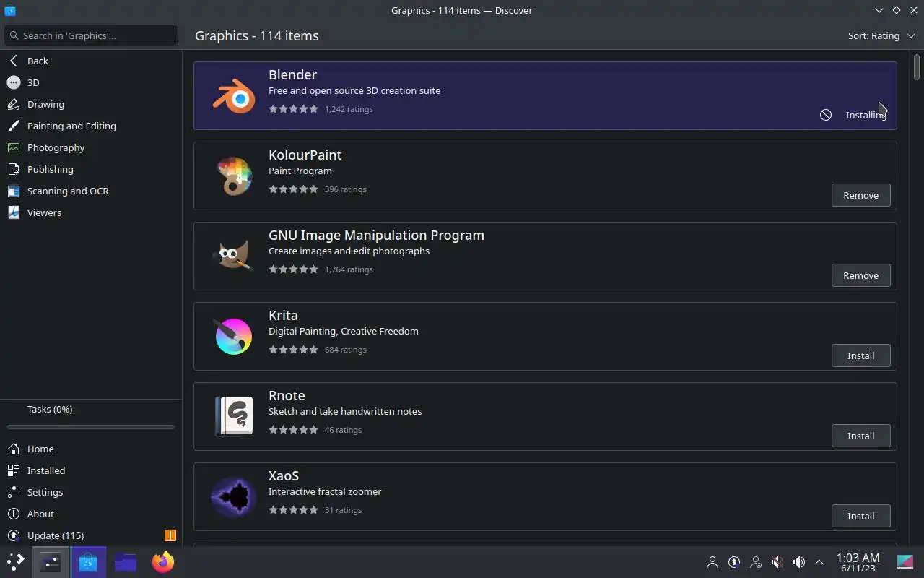The height and width of the screenshot is (578, 924).
Task: Open the XaoS app title
Action: point(284,475)
